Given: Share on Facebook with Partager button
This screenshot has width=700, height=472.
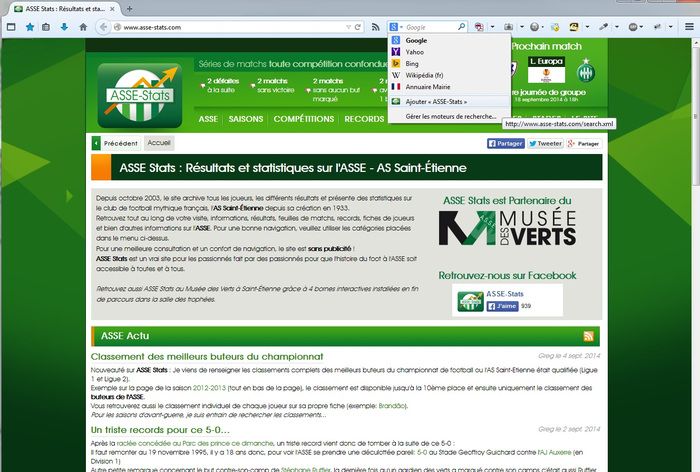Looking at the screenshot, I should coord(505,143).
